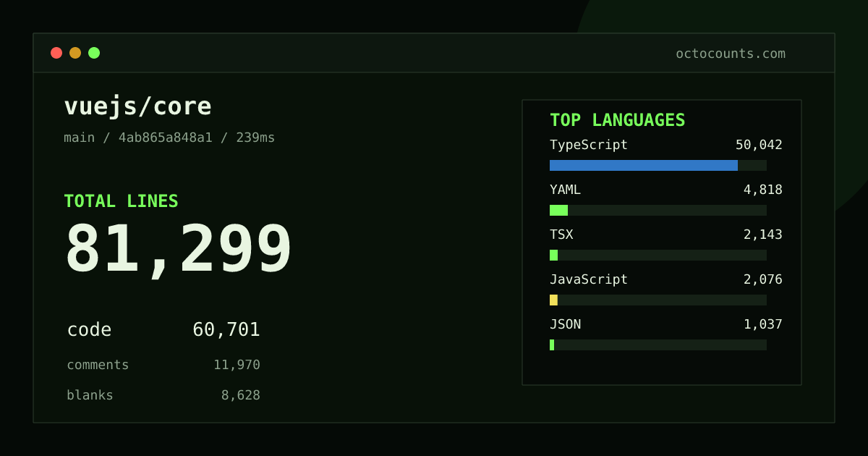Screen dimensions: 868x456
Task: Click the JavaScript language label
Action: click(x=589, y=279)
